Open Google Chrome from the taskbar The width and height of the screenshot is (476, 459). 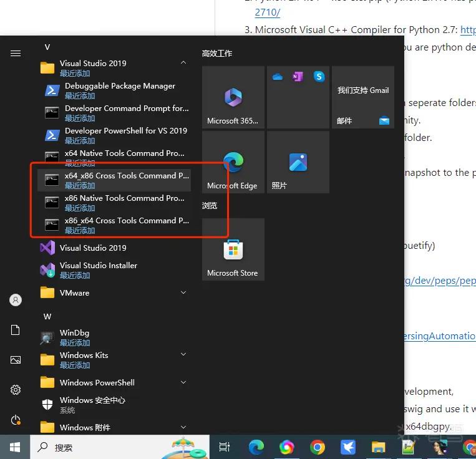(318, 447)
